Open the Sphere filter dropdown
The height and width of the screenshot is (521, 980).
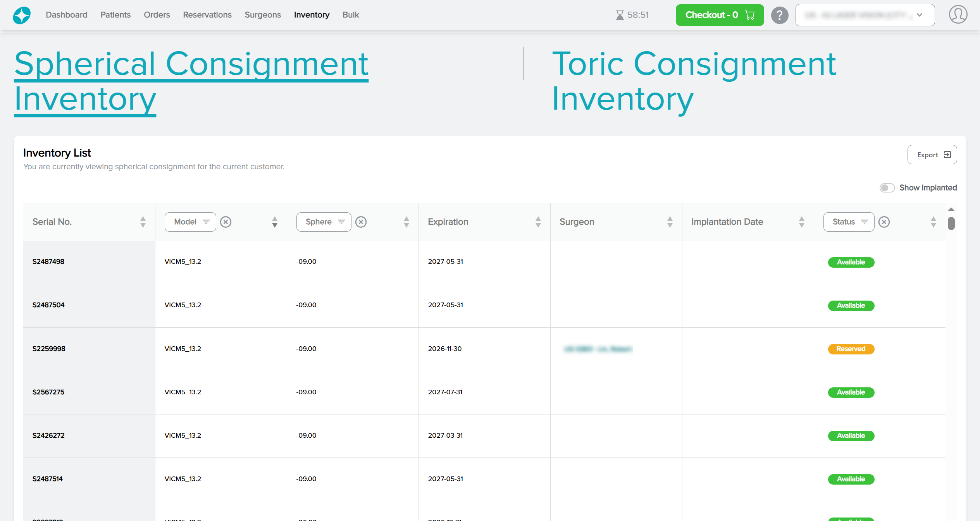pos(324,222)
